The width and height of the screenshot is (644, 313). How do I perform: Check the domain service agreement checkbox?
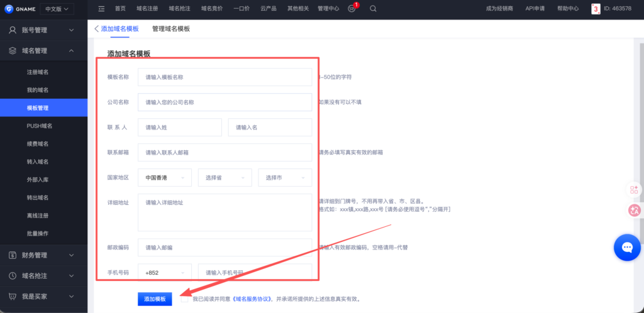point(184,299)
